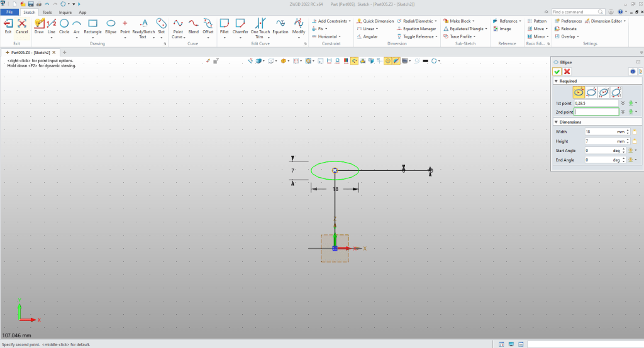644x348 pixels.
Task: Select the fourth ellipse creation mode option
Action: click(616, 92)
